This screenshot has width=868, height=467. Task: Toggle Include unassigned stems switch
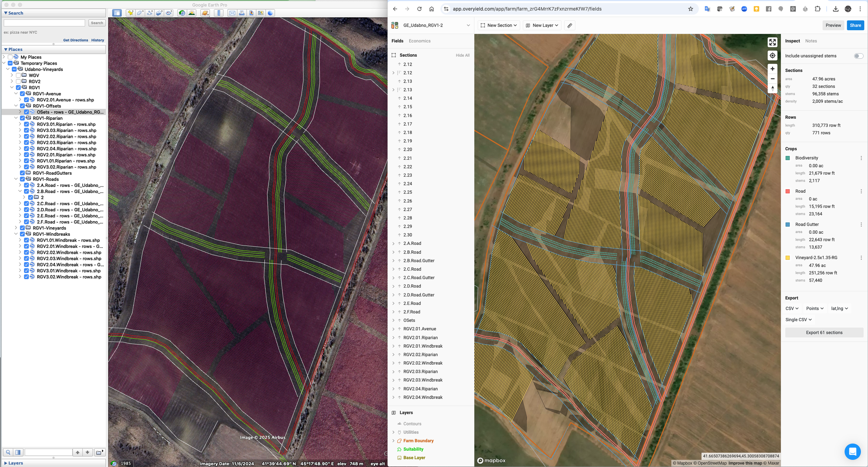pyautogui.click(x=858, y=56)
